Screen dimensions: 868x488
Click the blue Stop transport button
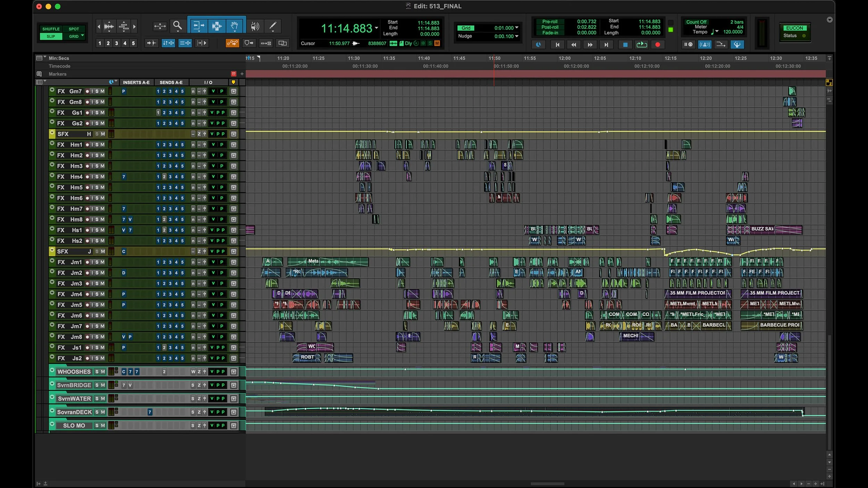tap(625, 44)
